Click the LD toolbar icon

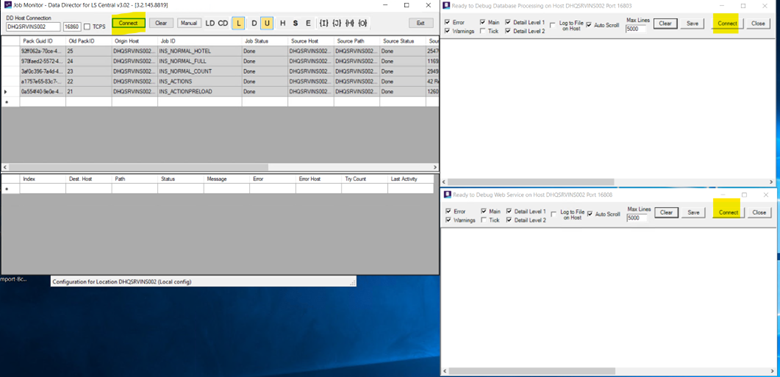coord(210,23)
